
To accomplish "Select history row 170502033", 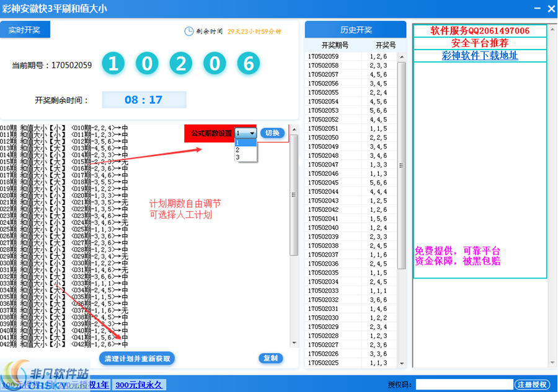I will 352,290.
